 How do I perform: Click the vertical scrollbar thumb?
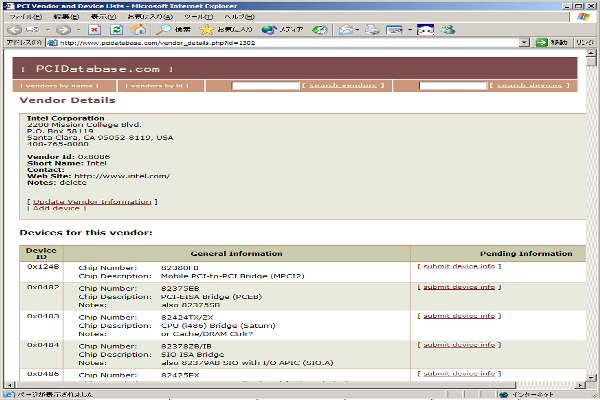(x=591, y=62)
